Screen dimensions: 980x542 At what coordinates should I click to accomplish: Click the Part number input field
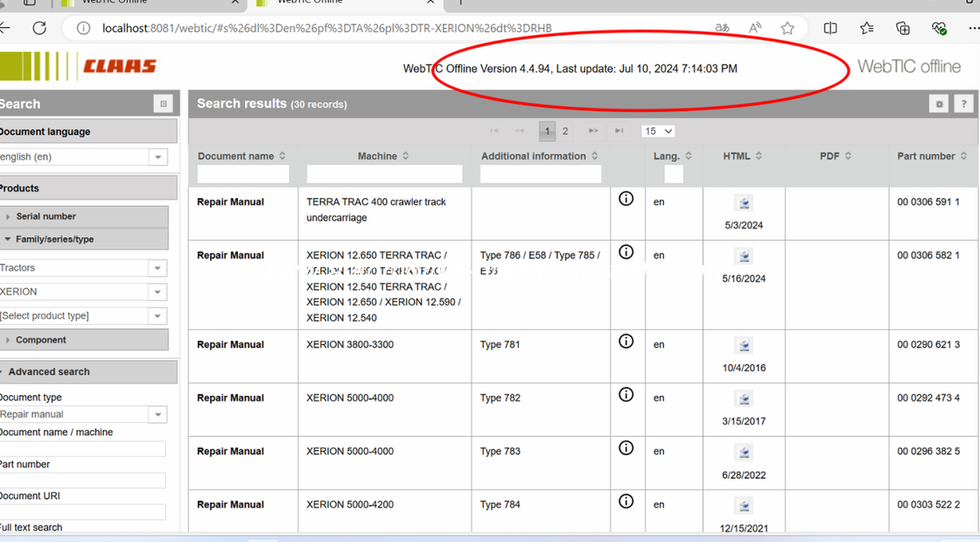tap(83, 481)
